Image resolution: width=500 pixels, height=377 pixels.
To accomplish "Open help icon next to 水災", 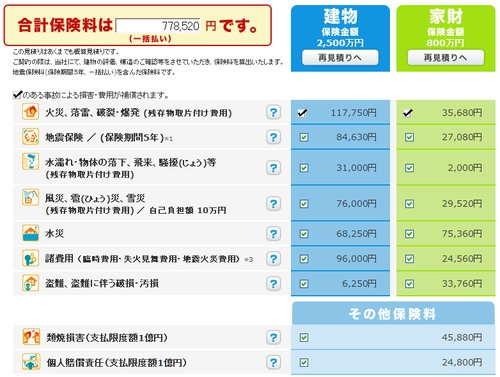I will pos(273,234).
